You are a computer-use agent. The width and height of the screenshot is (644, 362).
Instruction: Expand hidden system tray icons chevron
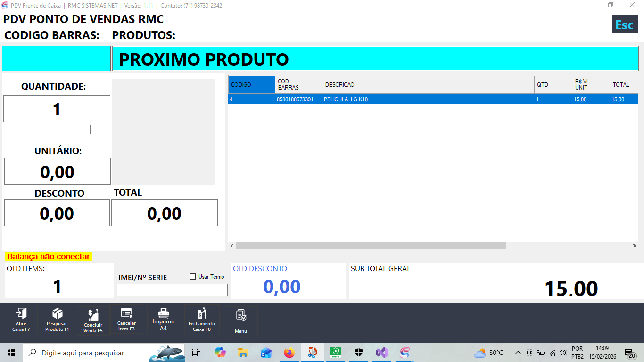pyautogui.click(x=518, y=353)
